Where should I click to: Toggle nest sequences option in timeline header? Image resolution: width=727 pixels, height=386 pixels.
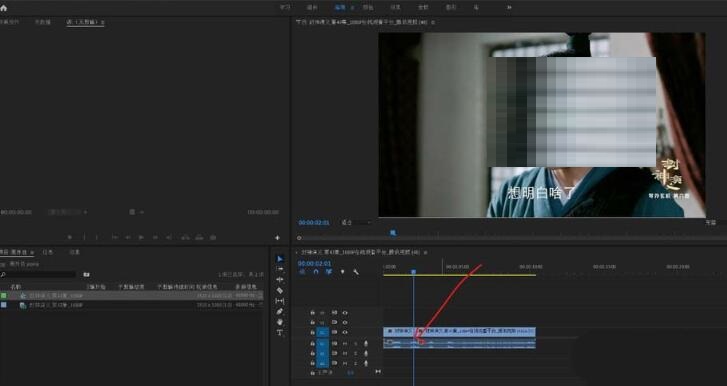303,272
